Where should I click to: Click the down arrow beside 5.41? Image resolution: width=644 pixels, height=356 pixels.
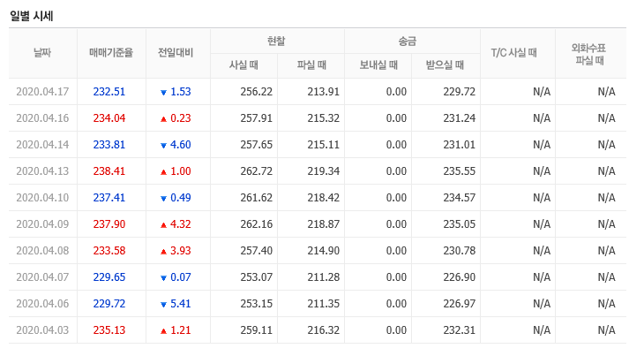pyautogui.click(x=163, y=305)
